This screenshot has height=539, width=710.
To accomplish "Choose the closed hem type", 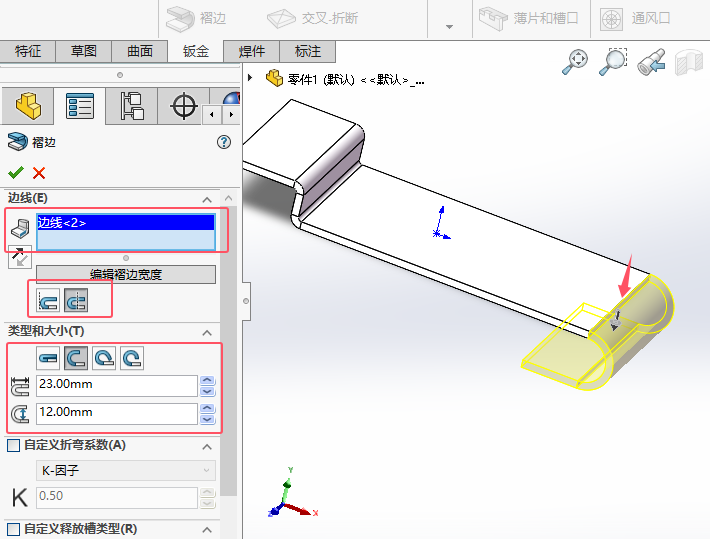I will [48, 358].
